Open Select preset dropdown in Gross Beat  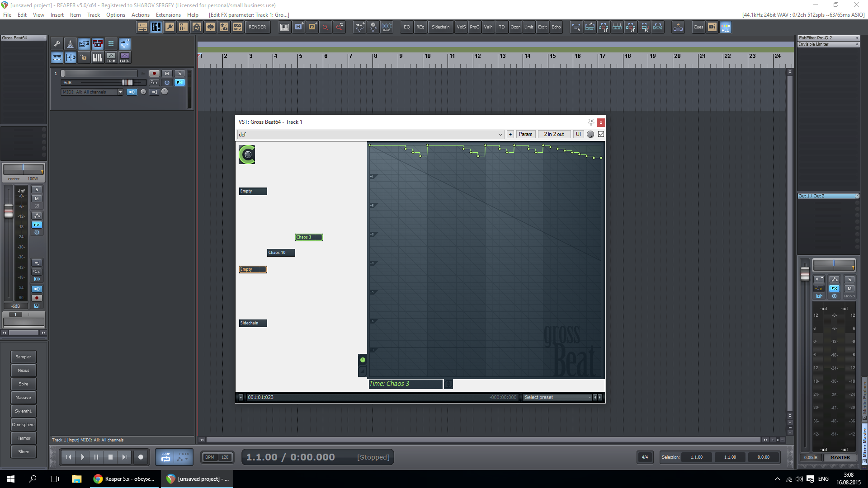pyautogui.click(x=557, y=398)
